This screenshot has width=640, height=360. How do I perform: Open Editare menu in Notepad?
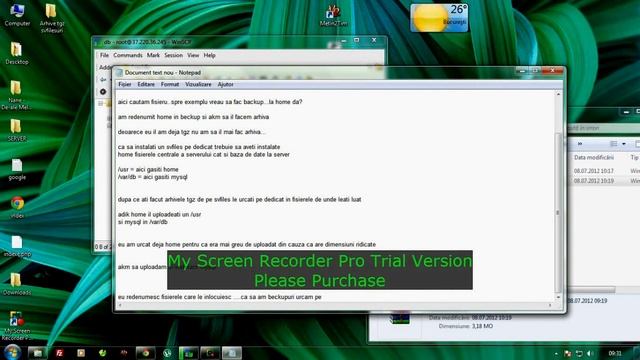[146, 84]
